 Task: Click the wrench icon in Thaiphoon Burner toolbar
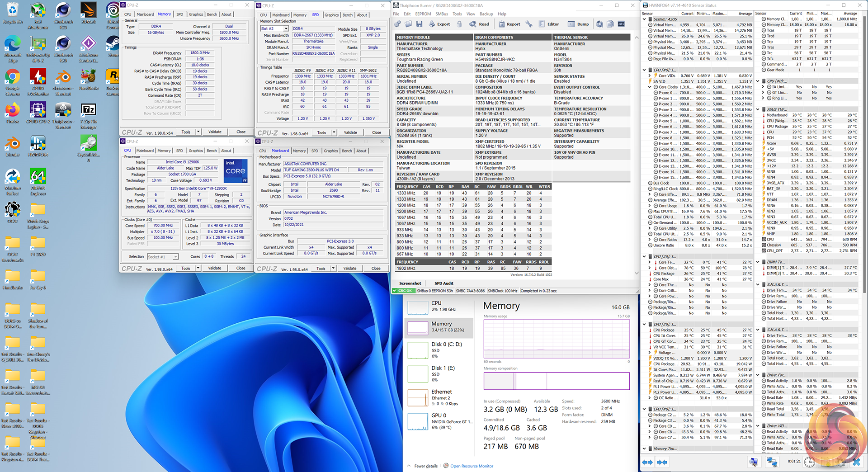(529, 24)
